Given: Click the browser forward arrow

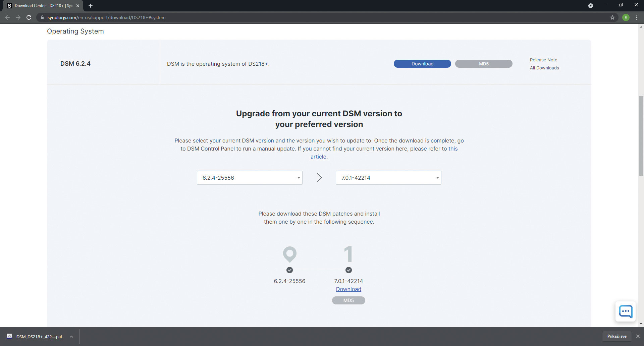Looking at the screenshot, I should click(x=18, y=17).
